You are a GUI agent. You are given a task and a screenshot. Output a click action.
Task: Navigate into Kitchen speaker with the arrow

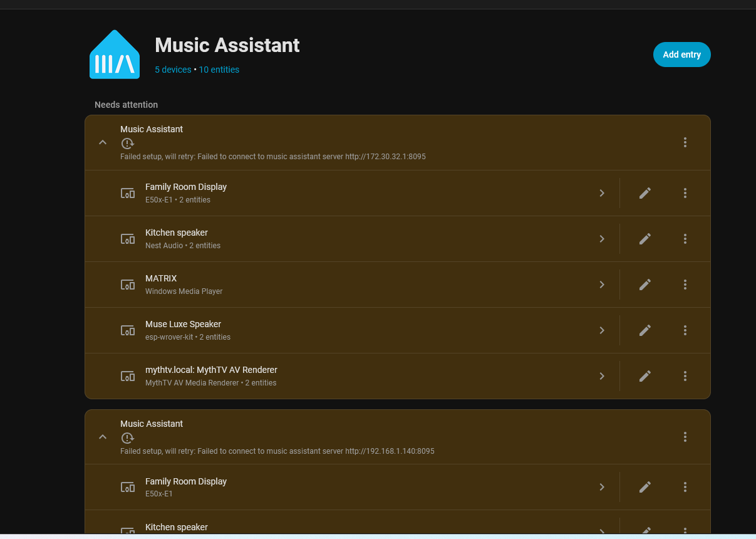[601, 239]
